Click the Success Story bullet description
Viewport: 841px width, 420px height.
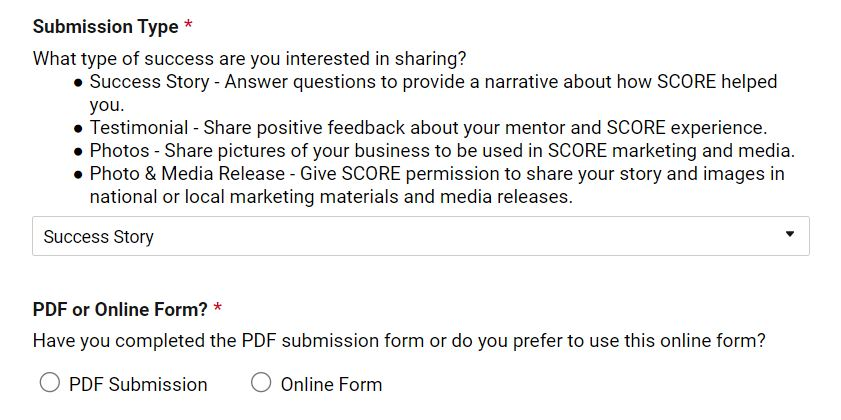coord(433,82)
